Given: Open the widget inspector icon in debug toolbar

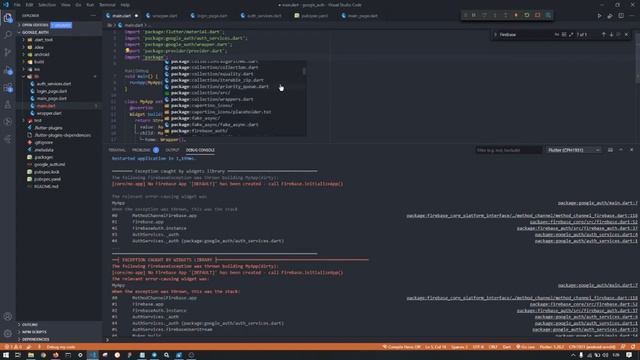Looking at the screenshot, I should (548, 15).
